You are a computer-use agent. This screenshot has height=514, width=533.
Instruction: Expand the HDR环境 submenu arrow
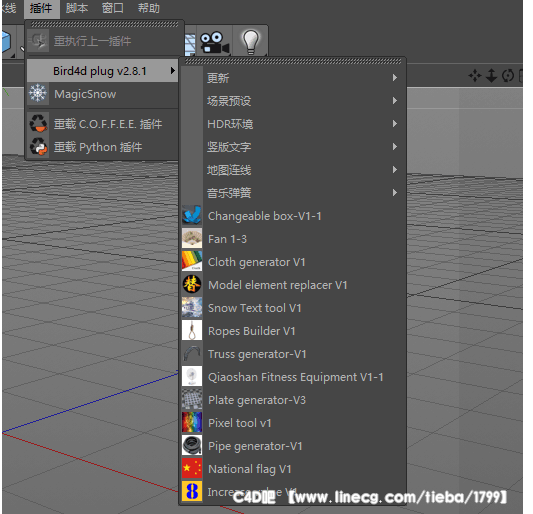pyautogui.click(x=395, y=124)
